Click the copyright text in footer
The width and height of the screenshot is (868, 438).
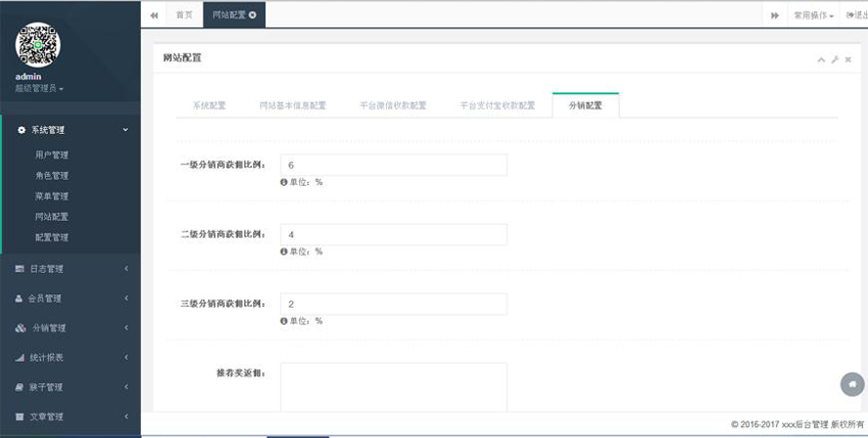[x=798, y=424]
